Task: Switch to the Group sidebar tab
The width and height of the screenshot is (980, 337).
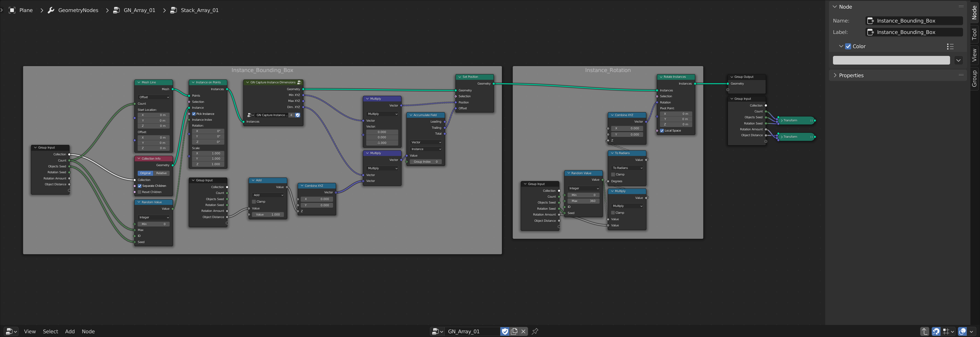Action: pyautogui.click(x=974, y=78)
